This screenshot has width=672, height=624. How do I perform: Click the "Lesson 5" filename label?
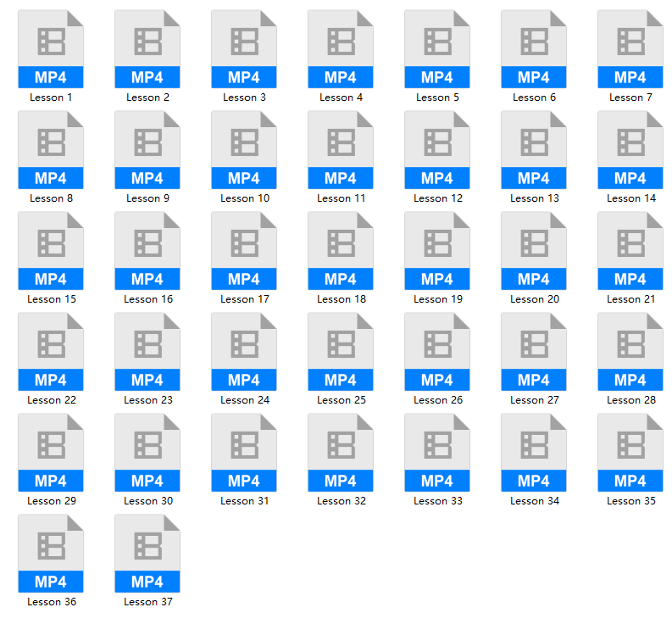[437, 97]
